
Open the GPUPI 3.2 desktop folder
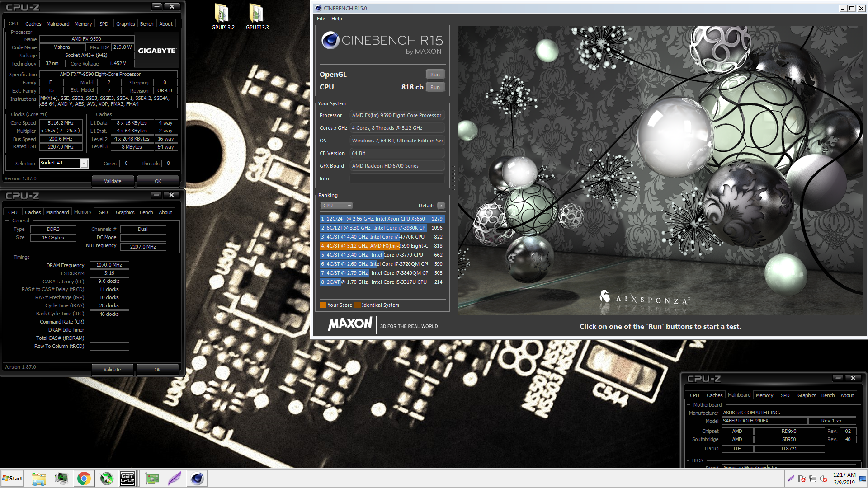[222, 16]
